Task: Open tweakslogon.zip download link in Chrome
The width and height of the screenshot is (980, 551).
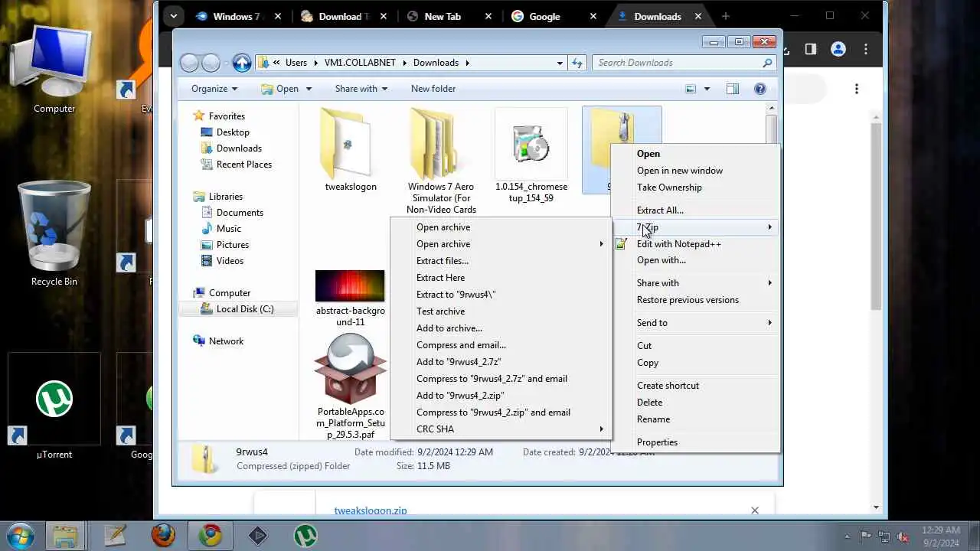Action: (x=371, y=510)
